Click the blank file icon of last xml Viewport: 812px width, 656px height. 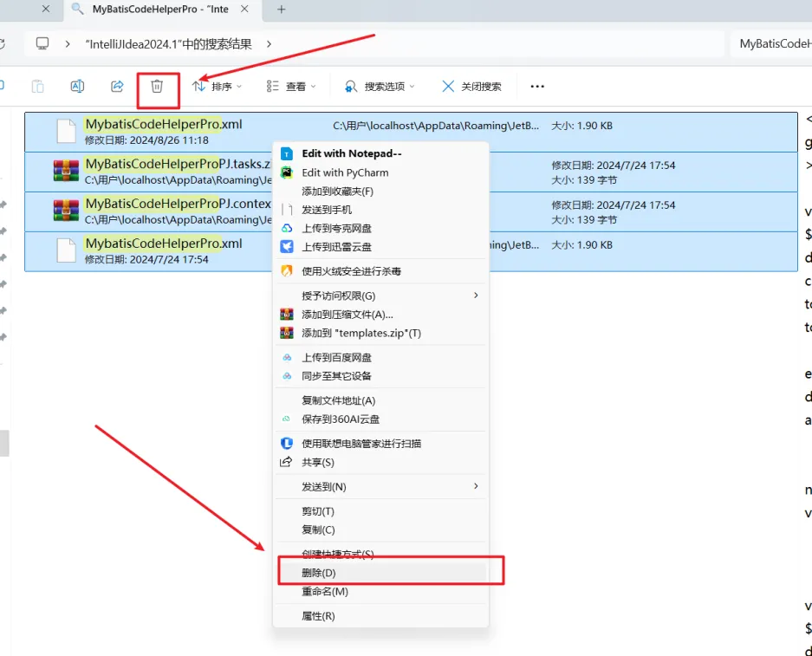(66, 250)
